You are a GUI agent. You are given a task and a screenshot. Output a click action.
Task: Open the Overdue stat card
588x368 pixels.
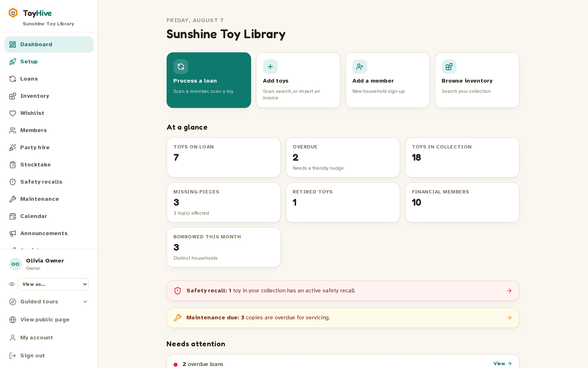[343, 157]
